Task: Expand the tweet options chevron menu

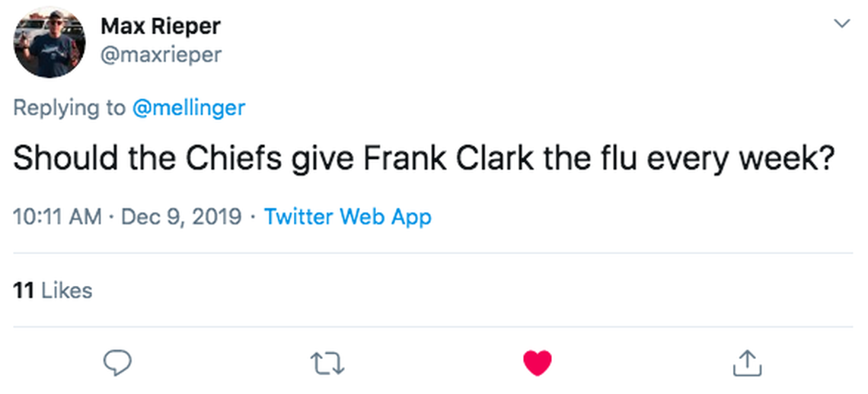Action: (841, 24)
